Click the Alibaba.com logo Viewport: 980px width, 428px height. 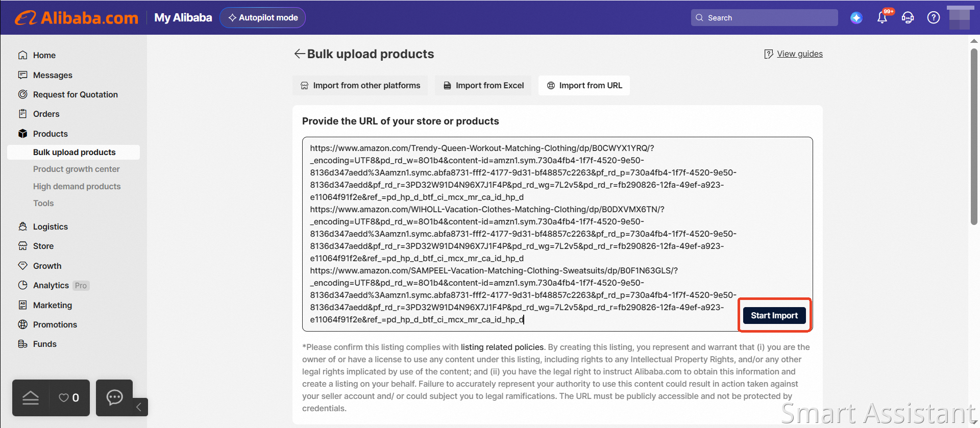coord(77,18)
